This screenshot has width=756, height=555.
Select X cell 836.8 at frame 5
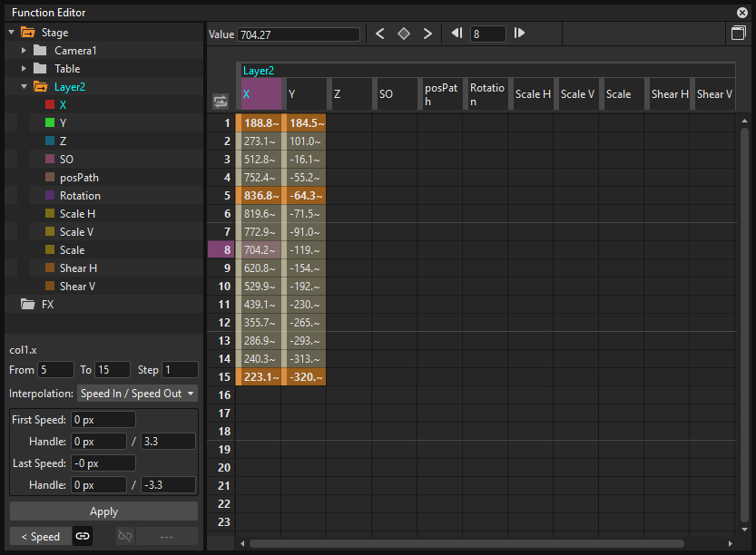(x=260, y=196)
